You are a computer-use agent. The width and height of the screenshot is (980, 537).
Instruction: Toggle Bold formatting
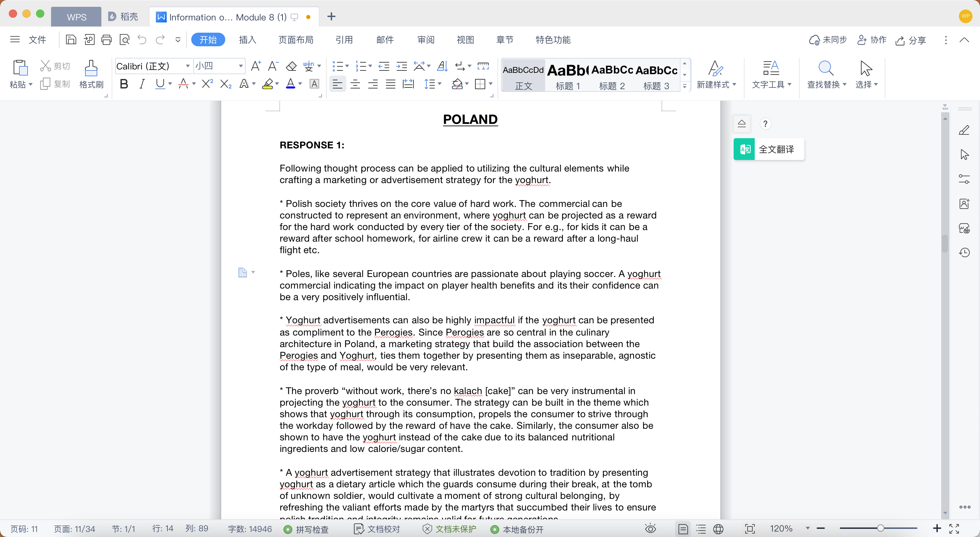(124, 84)
